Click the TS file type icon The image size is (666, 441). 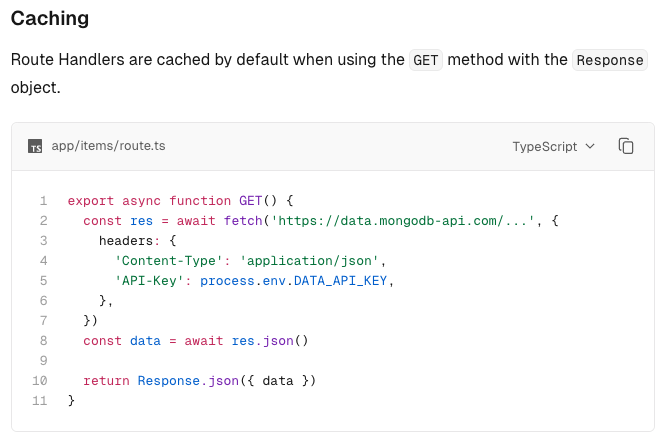coord(35,146)
